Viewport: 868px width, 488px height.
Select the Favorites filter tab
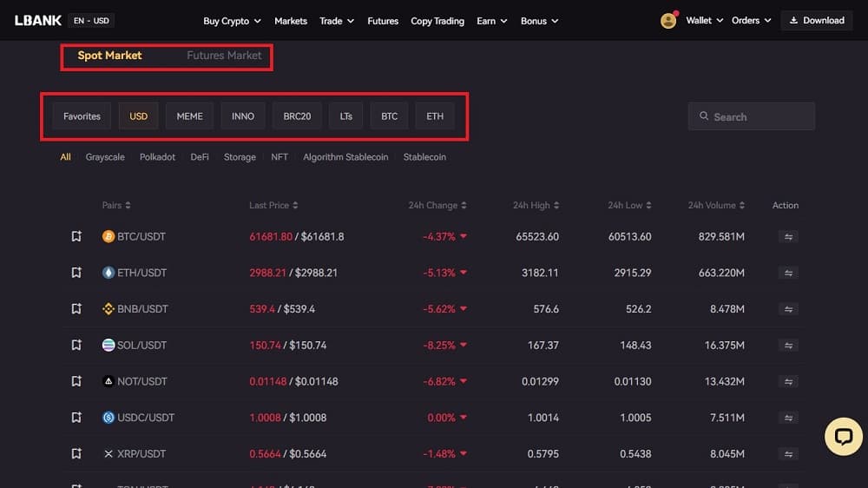82,116
